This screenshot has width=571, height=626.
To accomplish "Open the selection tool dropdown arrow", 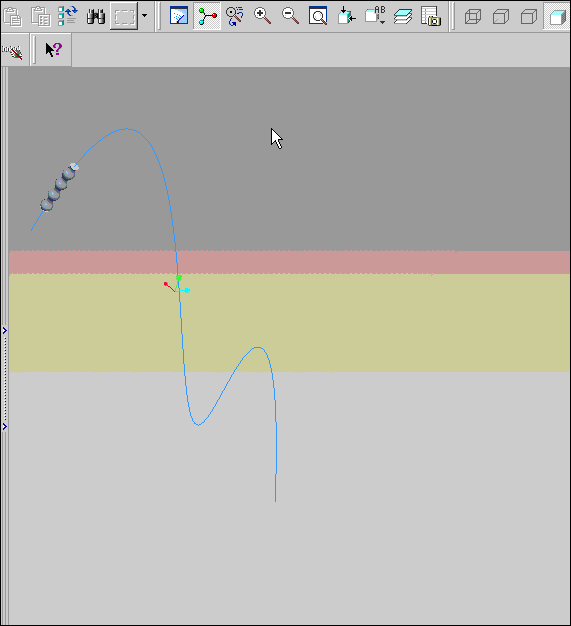I will click(145, 16).
